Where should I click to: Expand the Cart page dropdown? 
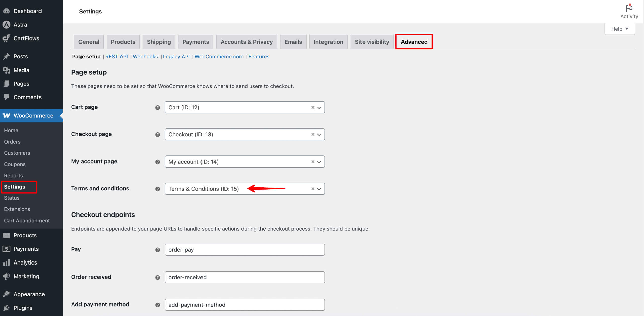click(319, 108)
